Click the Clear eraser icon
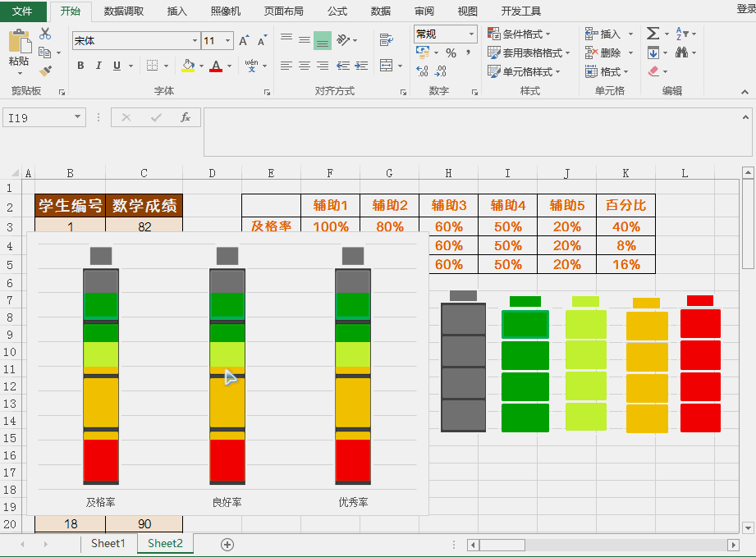This screenshot has width=756, height=557. [x=653, y=71]
